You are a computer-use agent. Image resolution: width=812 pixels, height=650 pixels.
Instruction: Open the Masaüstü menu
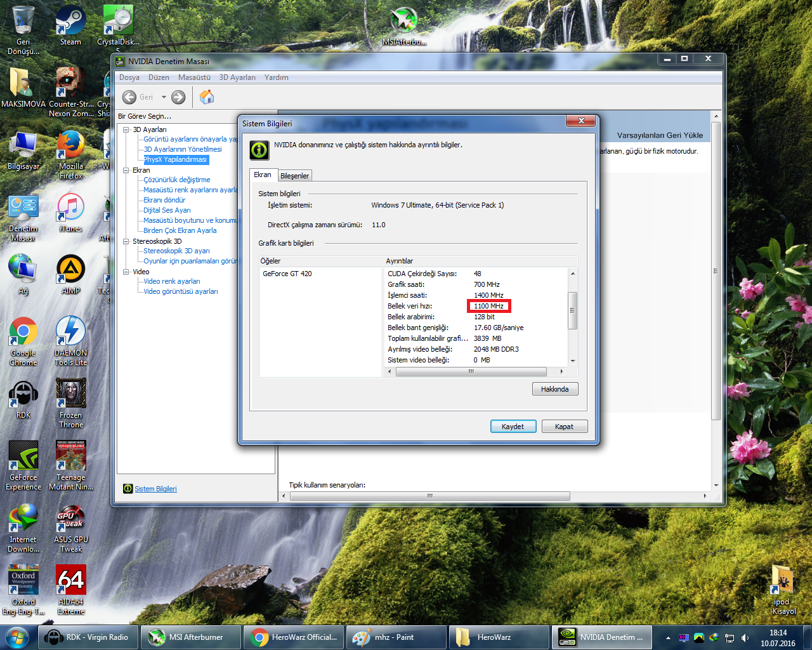click(194, 77)
